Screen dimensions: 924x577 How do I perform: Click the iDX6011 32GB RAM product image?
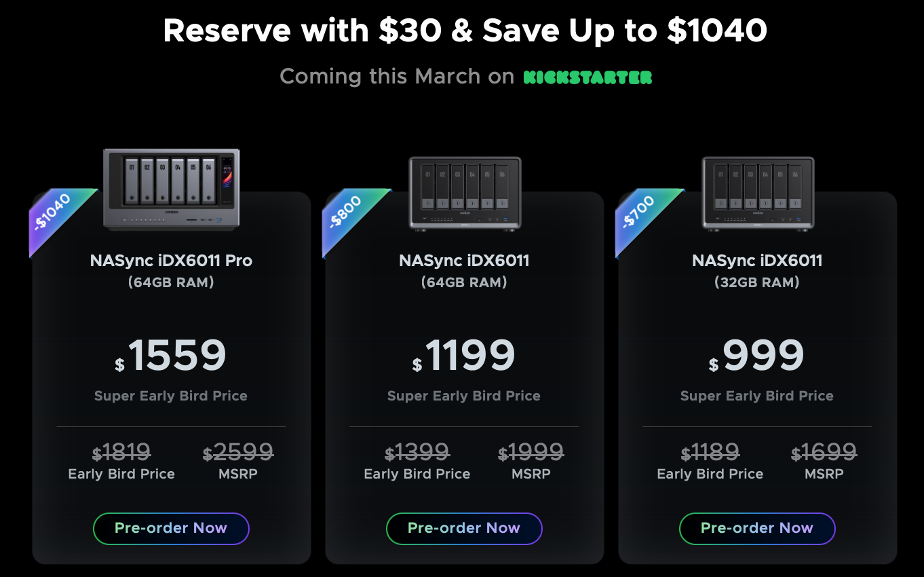[x=758, y=193]
